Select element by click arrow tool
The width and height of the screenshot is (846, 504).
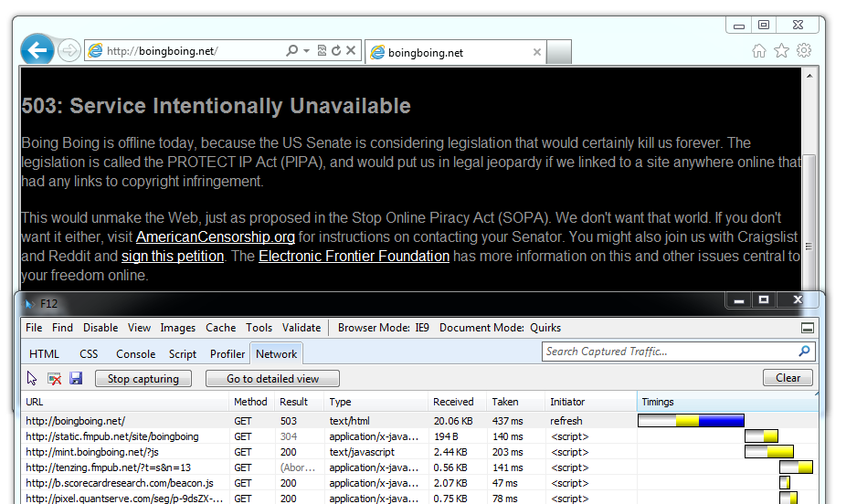(33, 378)
